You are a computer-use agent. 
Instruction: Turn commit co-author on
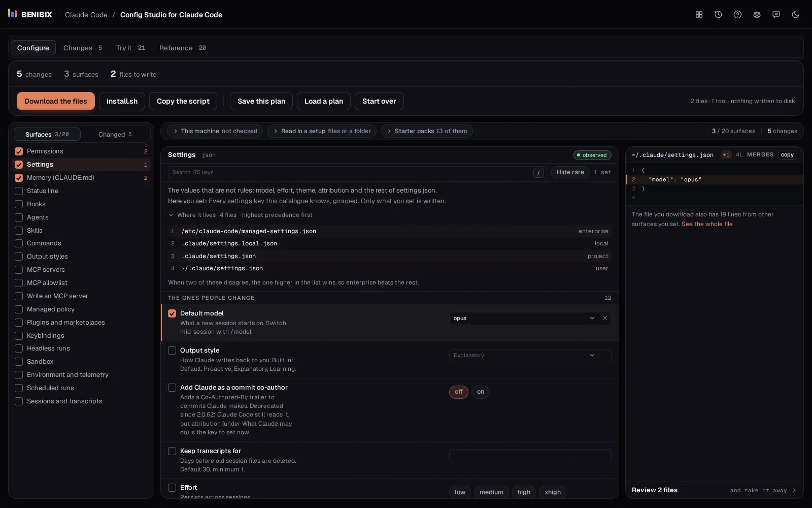[x=481, y=392]
